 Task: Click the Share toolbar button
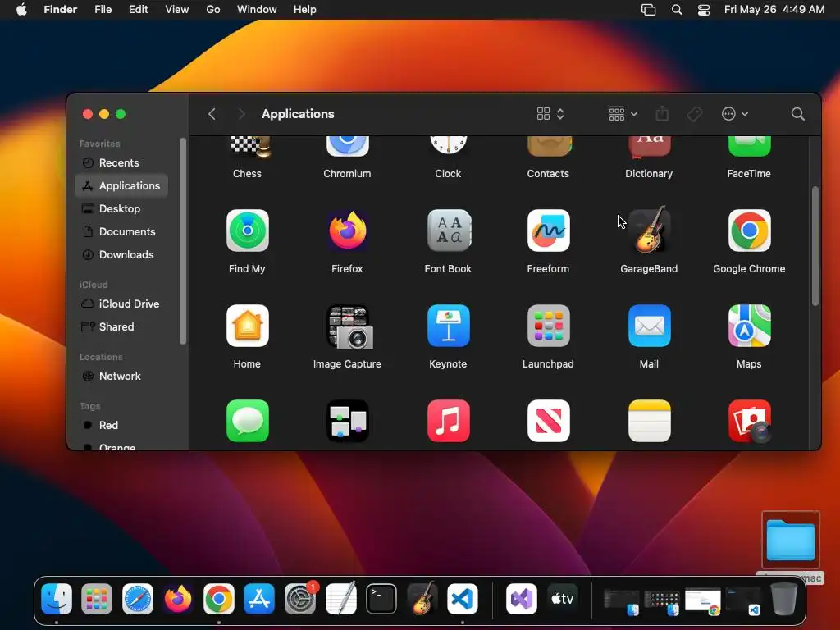tap(662, 113)
